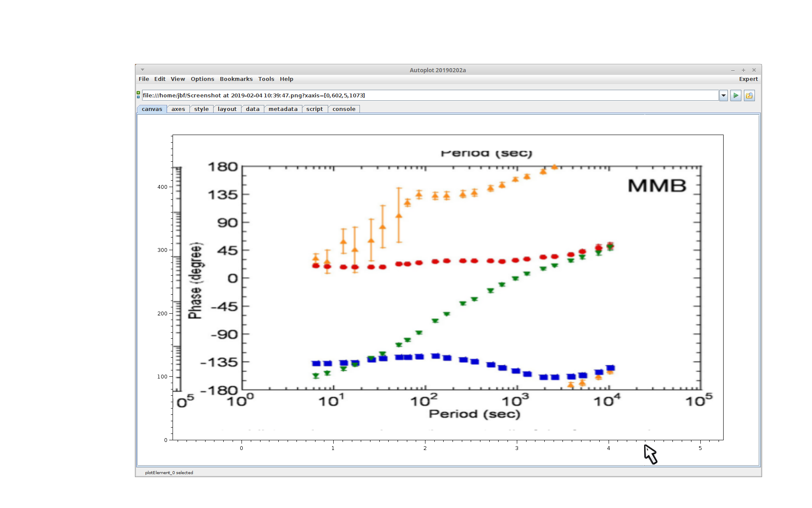
Task: Open the window menu arrow in title bar
Action: pos(143,70)
